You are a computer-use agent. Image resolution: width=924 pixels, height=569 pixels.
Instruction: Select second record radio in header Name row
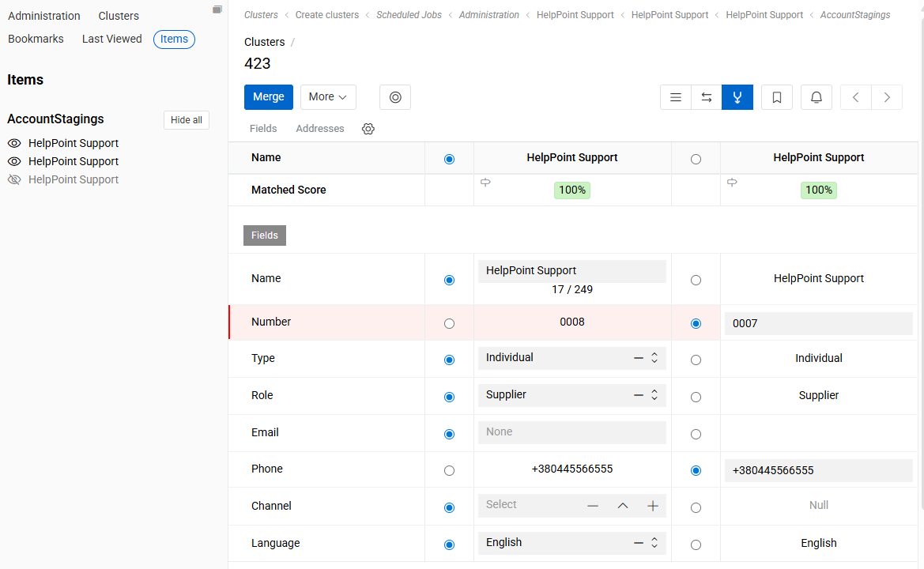[696, 159]
